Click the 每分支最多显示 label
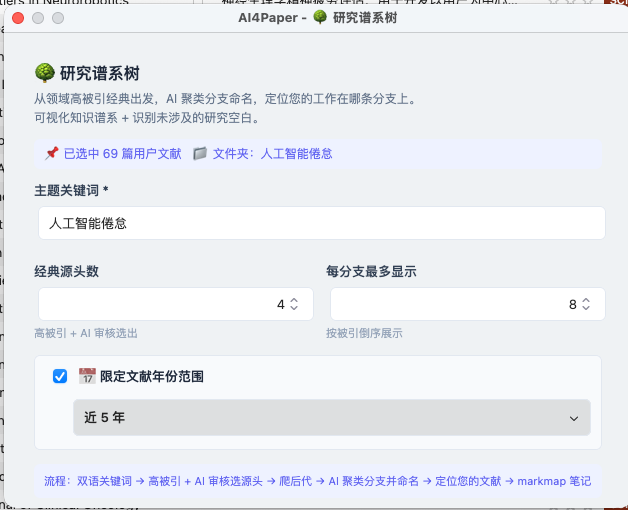This screenshot has height=510, width=628. [x=371, y=272]
